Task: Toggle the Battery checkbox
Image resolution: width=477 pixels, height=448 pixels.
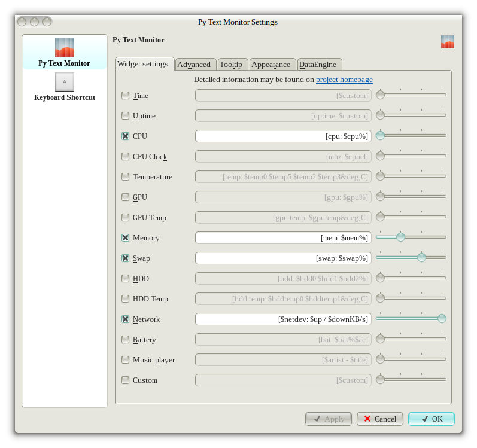Action: (125, 340)
